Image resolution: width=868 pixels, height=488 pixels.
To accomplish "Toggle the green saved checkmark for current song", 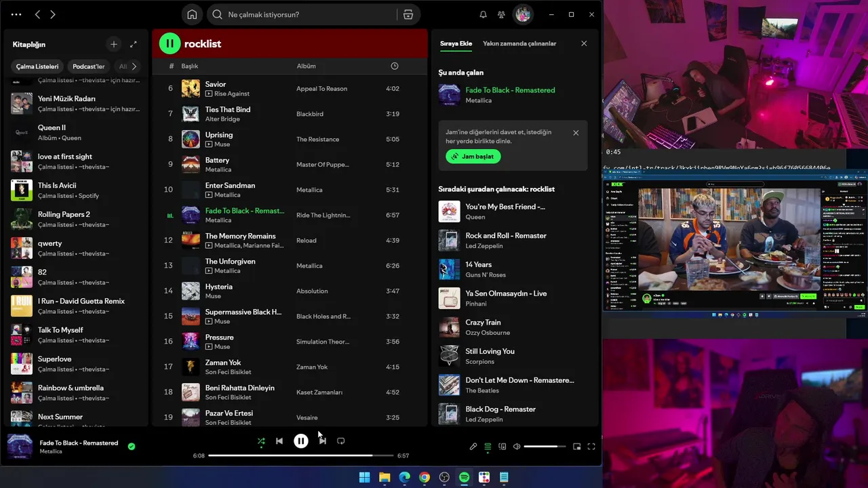I will point(132,447).
